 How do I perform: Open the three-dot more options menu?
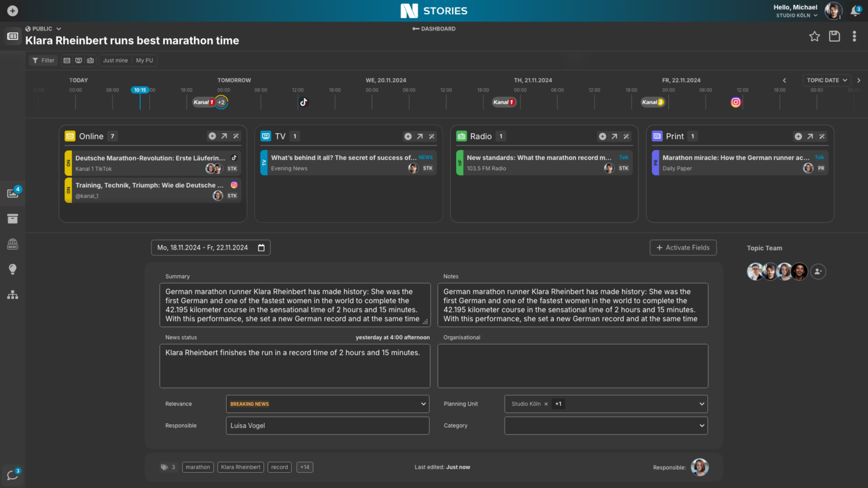tap(854, 36)
